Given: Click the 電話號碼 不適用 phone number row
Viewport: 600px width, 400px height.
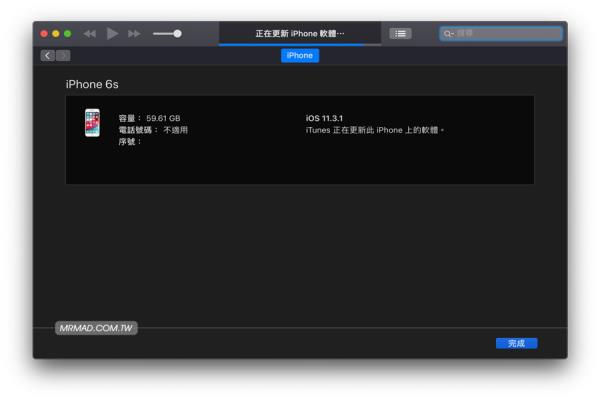Looking at the screenshot, I should 153,130.
